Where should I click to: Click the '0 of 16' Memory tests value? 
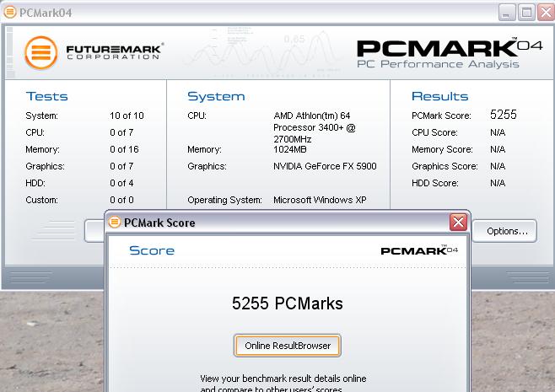tap(124, 149)
